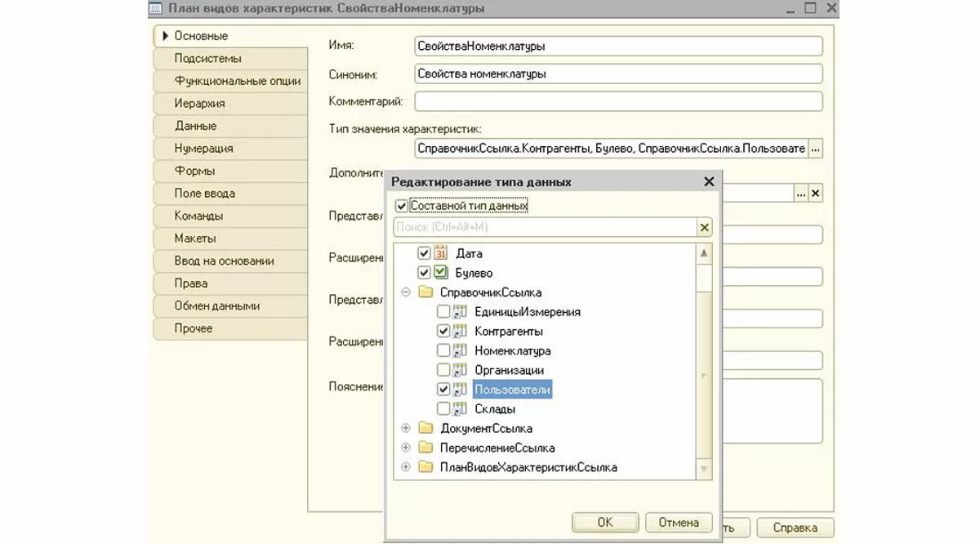Screen dimensions: 980x544
Task: Toggle the Составной тип данных checkbox
Action: point(401,206)
